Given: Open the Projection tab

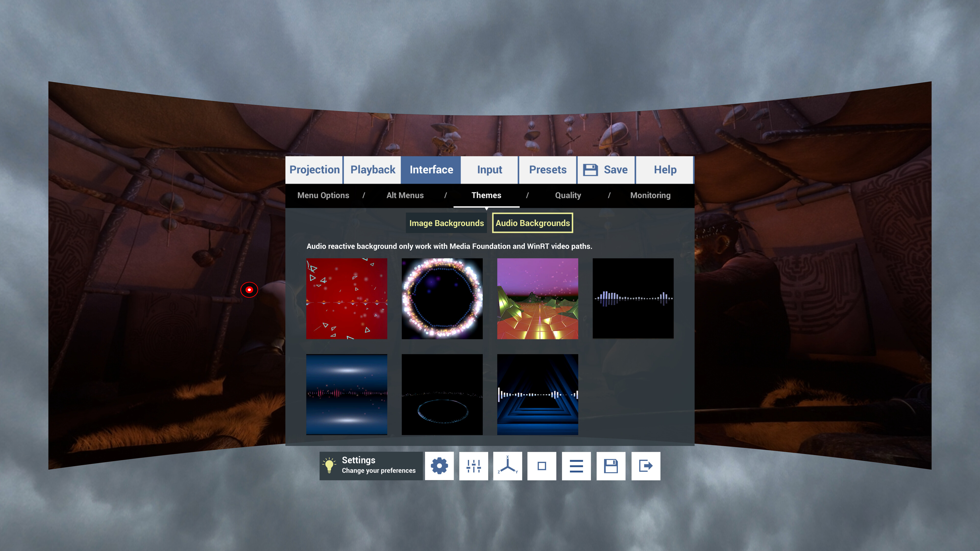Looking at the screenshot, I should [x=314, y=170].
